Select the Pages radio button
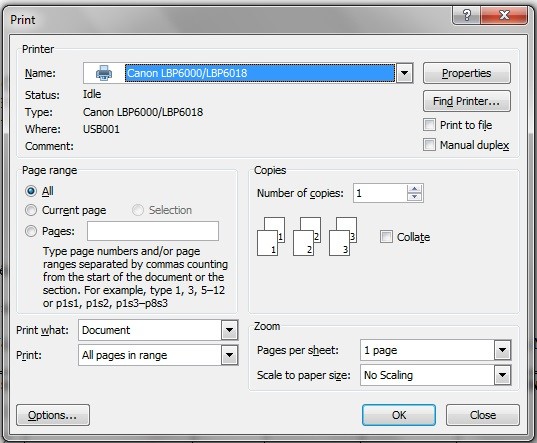 click(x=31, y=231)
